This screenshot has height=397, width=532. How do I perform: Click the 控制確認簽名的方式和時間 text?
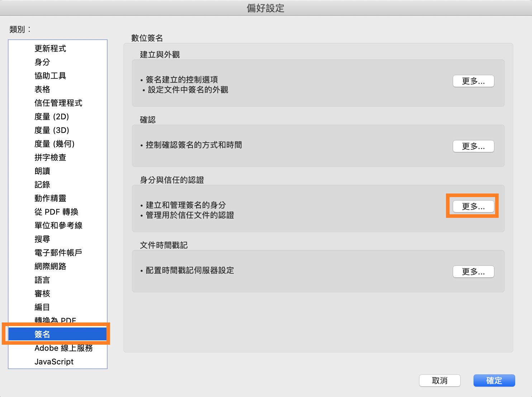point(194,145)
